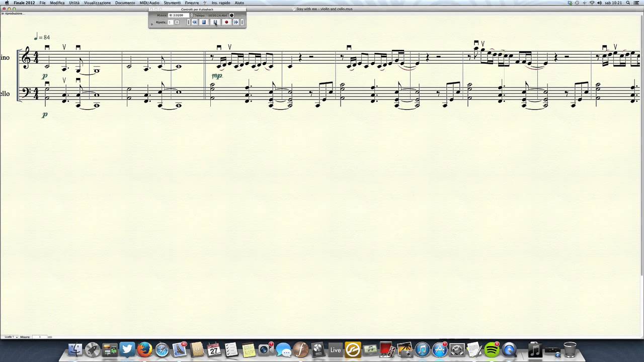Click the tempo marking quarter equals 84

[42, 37]
